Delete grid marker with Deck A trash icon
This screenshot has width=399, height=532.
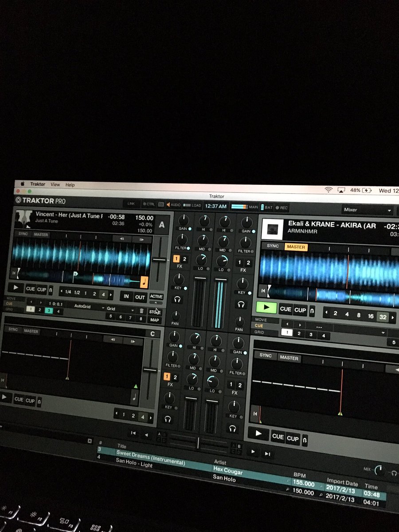[x=141, y=310]
